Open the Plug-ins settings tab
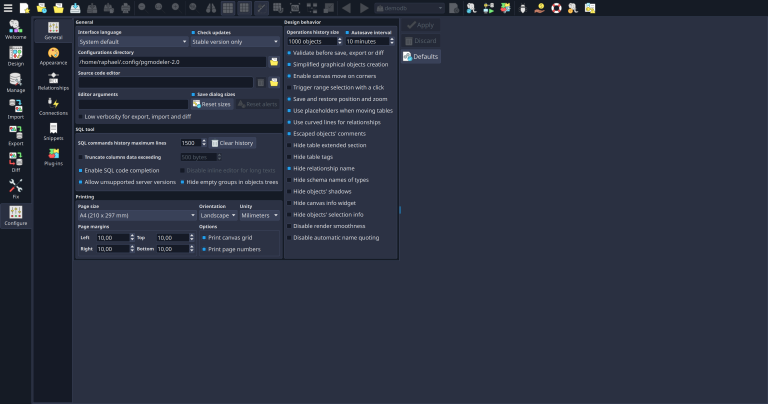Screen dimensions: 768x404 53,158
